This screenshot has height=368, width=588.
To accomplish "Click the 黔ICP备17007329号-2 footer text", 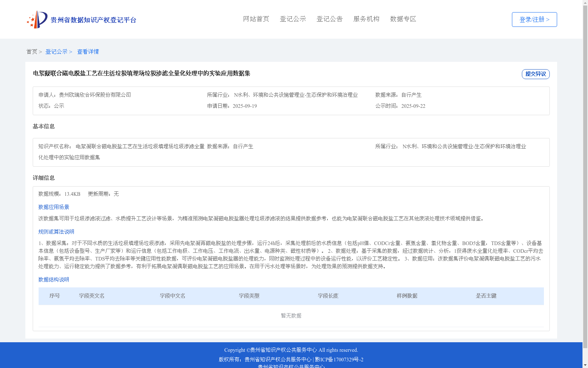I will pyautogui.click(x=339, y=360).
